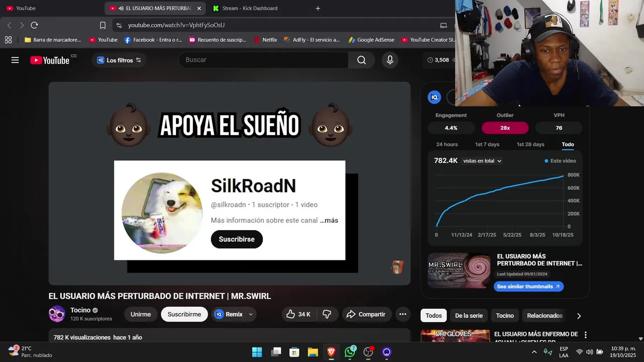Screen dimensions: 644x362
Task: Switch to the 1st 28 days tab
Action: 530,144
